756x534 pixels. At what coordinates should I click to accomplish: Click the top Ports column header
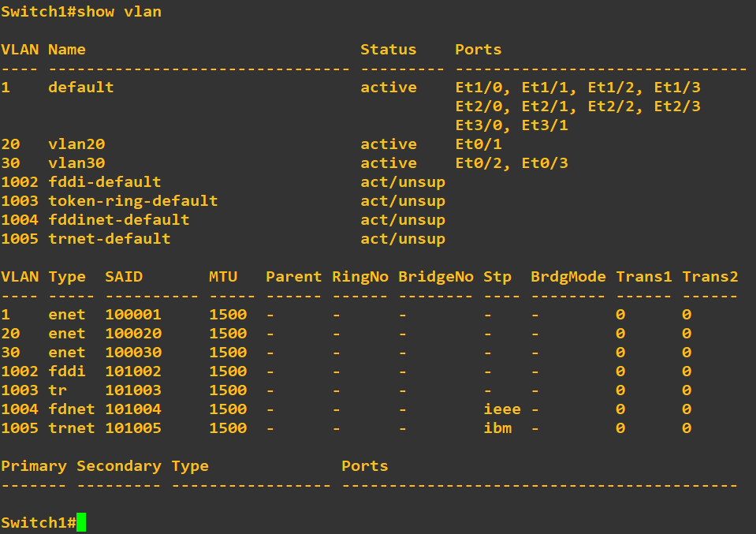pos(479,50)
